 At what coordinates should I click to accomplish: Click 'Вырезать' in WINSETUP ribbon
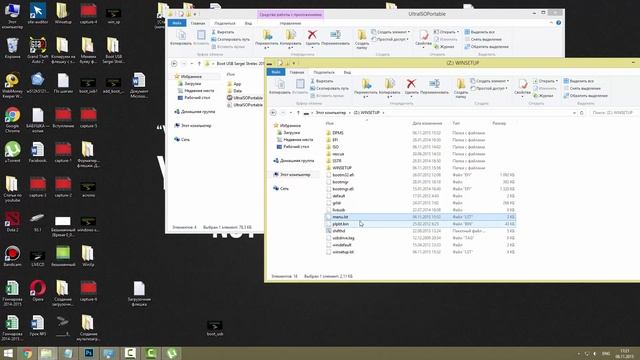pos(322,81)
